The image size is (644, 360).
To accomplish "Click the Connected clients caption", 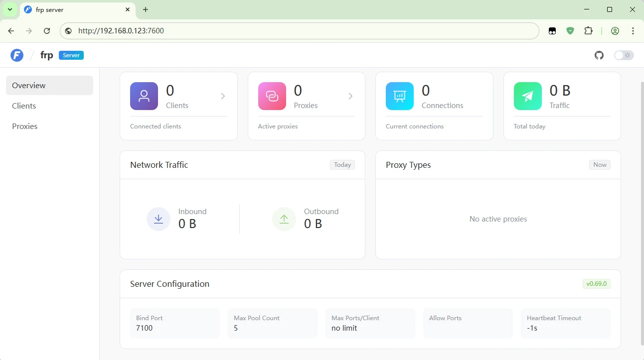I will [156, 126].
